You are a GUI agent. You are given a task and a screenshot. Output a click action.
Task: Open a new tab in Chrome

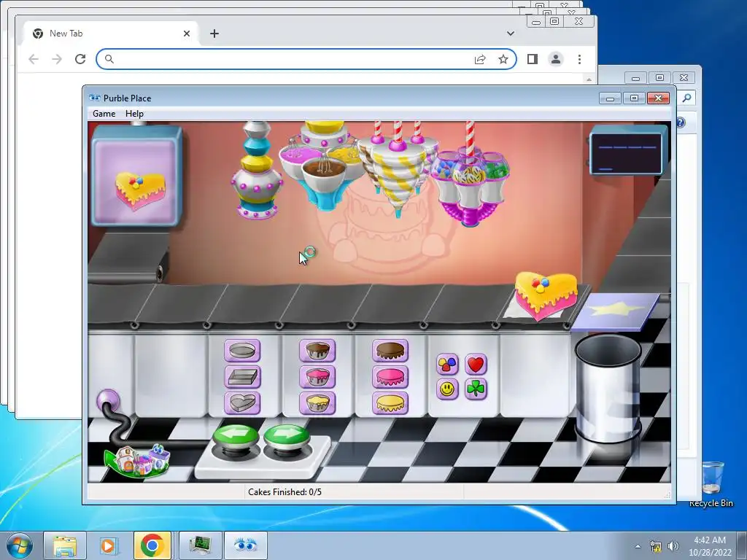pos(214,34)
